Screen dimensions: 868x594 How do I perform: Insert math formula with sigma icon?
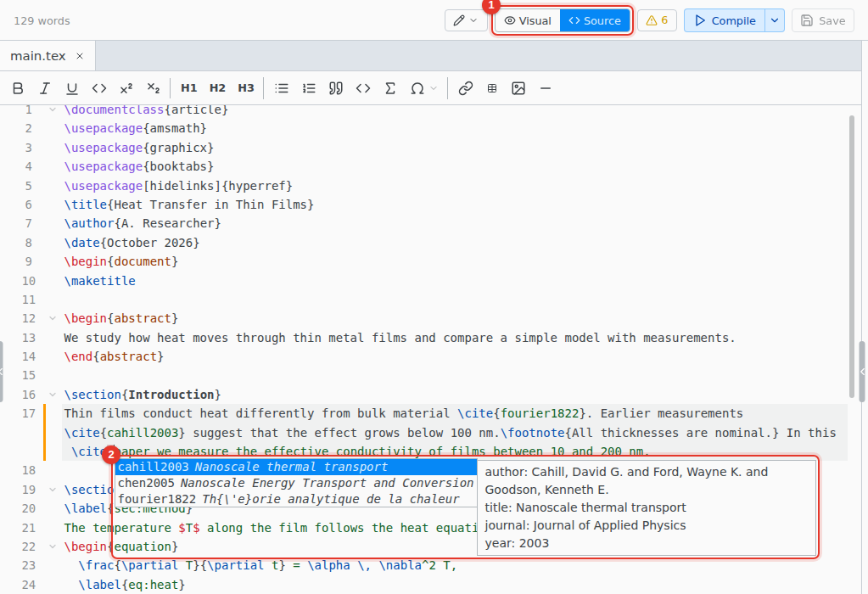coord(390,88)
